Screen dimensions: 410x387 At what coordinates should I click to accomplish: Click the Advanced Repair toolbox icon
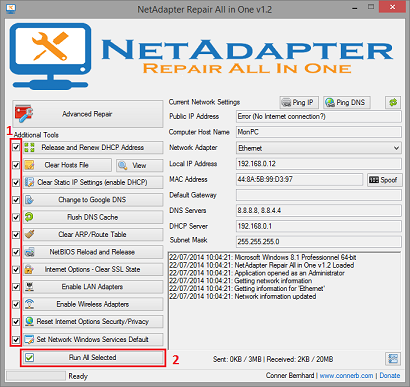(23, 114)
